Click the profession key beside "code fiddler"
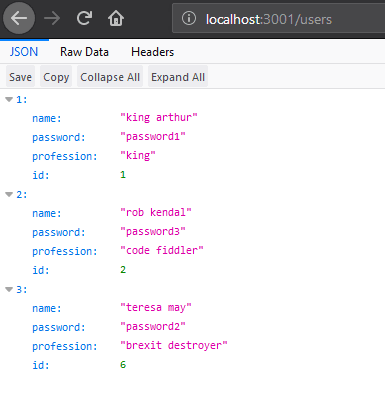 coord(65,251)
